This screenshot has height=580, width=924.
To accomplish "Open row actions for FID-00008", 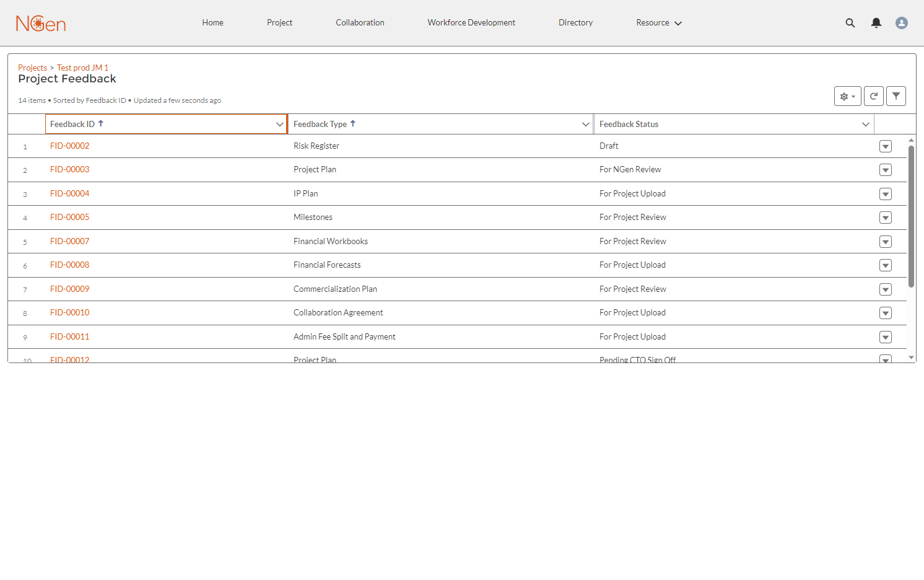I will click(x=886, y=265).
